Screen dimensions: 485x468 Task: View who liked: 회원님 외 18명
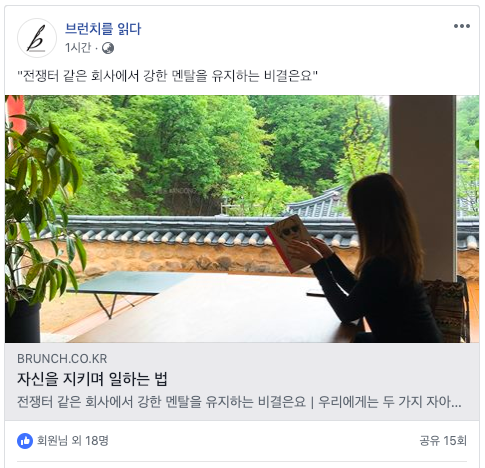point(73,441)
